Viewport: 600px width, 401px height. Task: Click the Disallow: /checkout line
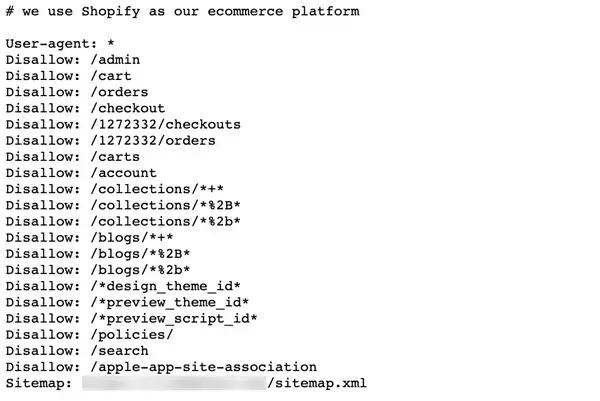coord(85,108)
